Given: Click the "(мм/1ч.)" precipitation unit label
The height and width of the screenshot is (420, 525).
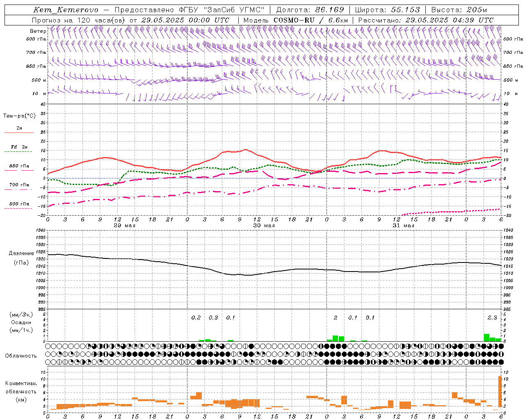Looking at the screenshot, I should [21, 330].
